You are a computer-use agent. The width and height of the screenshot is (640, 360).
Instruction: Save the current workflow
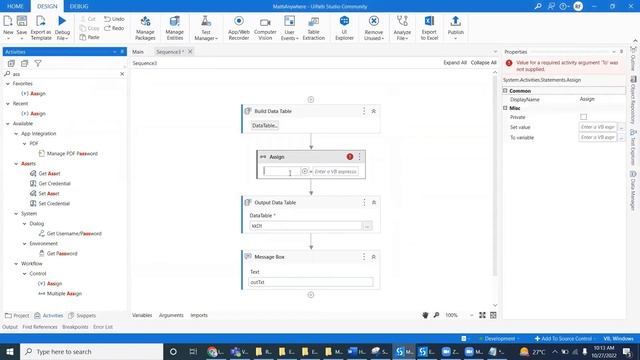[x=22, y=27]
